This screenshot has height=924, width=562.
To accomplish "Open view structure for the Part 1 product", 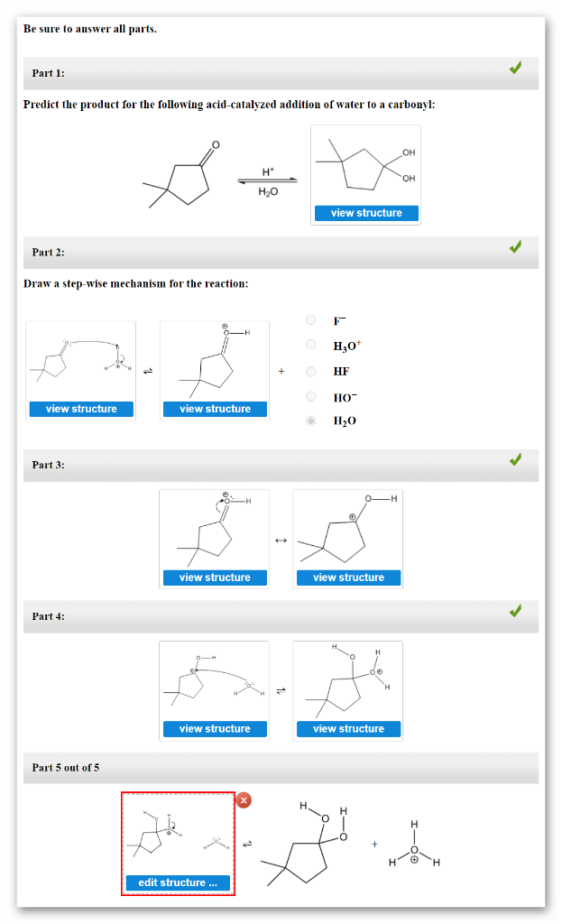I will [365, 212].
